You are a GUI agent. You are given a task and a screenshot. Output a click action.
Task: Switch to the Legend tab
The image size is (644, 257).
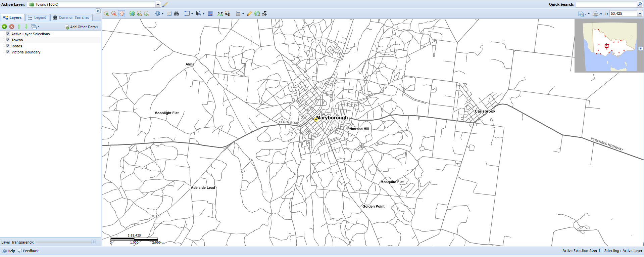(x=37, y=17)
